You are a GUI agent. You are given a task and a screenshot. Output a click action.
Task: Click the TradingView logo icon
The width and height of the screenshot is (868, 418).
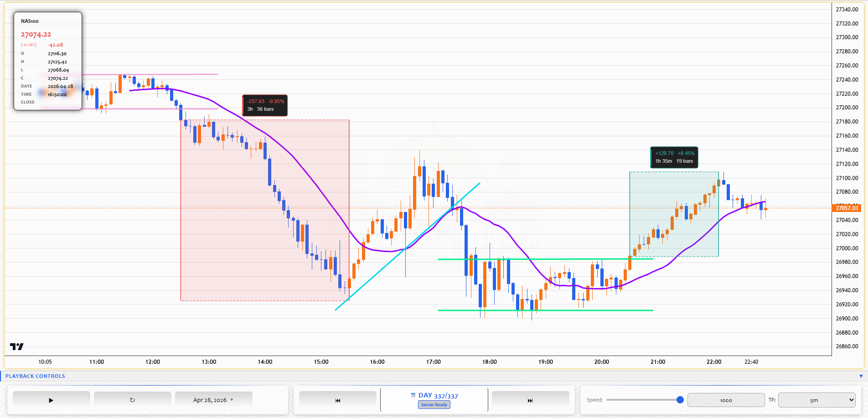17,346
